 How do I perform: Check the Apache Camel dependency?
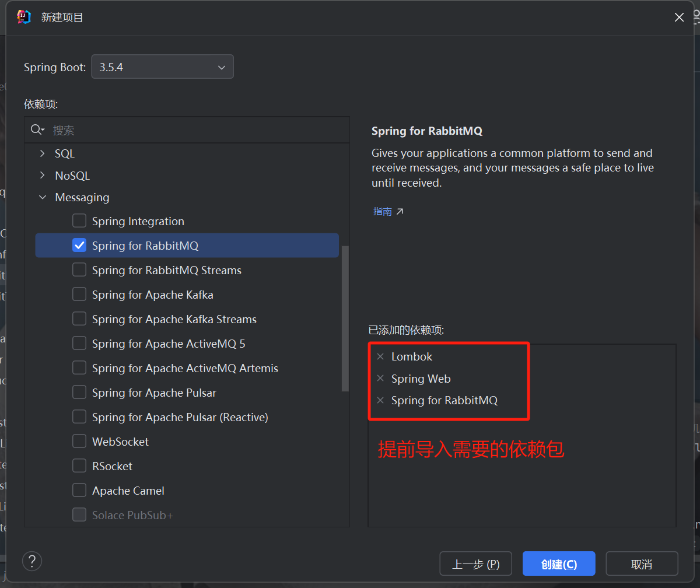pos(79,491)
